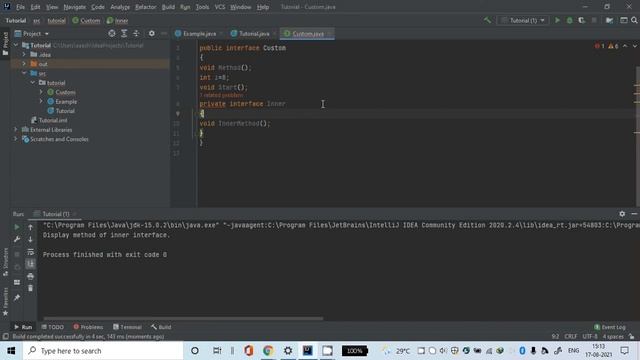Viewport: 640px width, 360px height.
Task: Open Run panel settings gear
Action: pos(622,213)
